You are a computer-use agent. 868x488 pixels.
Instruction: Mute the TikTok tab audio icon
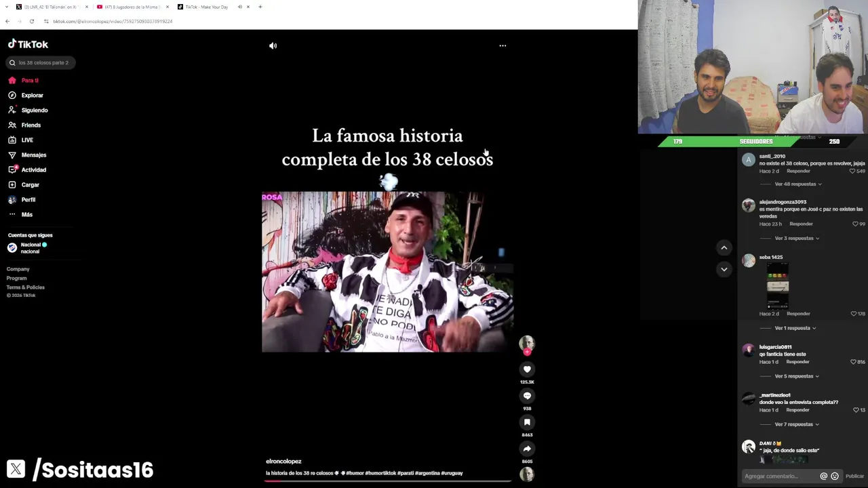tap(239, 7)
